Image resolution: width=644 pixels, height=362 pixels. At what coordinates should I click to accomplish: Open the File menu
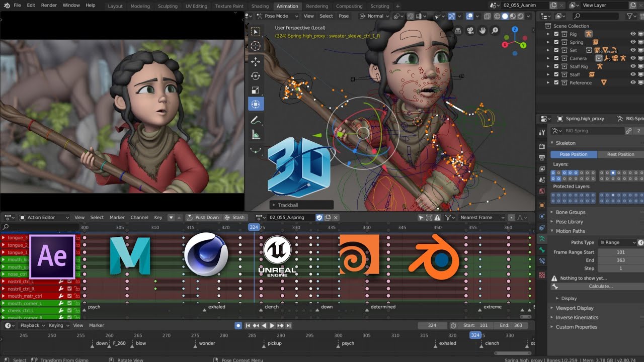[x=17, y=5]
